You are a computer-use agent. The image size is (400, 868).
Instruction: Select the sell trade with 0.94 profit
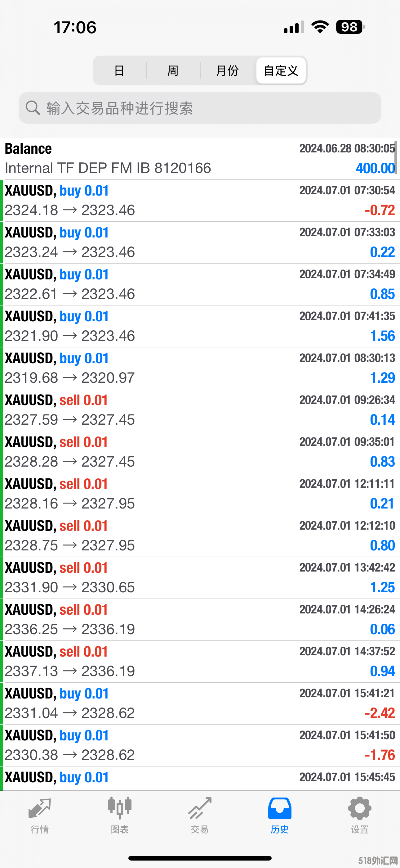(x=200, y=662)
